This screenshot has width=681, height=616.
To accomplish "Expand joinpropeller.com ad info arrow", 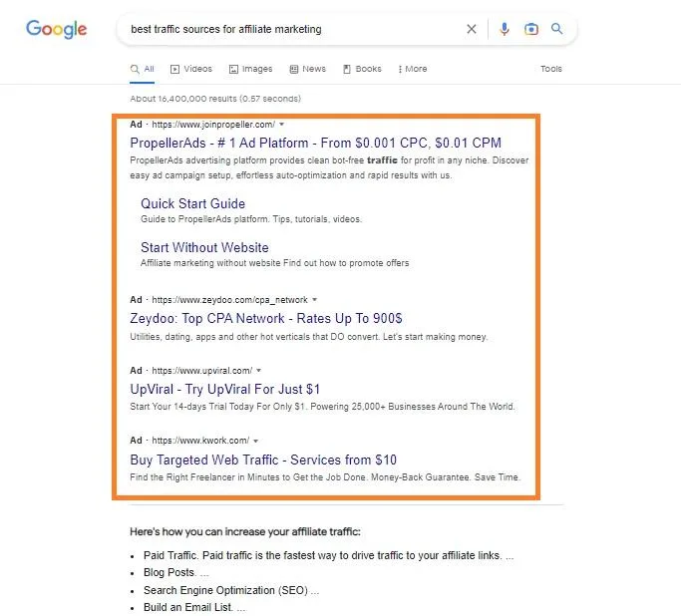I will [x=281, y=125].
